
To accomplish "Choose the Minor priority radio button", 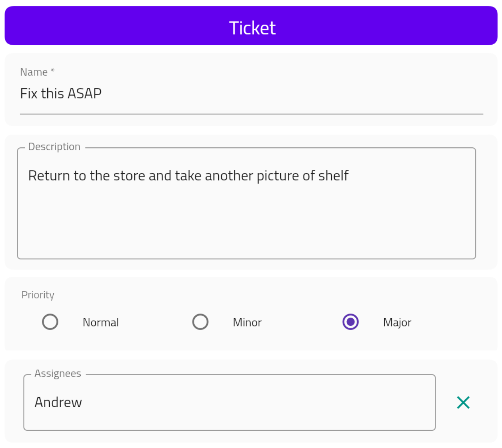I will coord(200,322).
